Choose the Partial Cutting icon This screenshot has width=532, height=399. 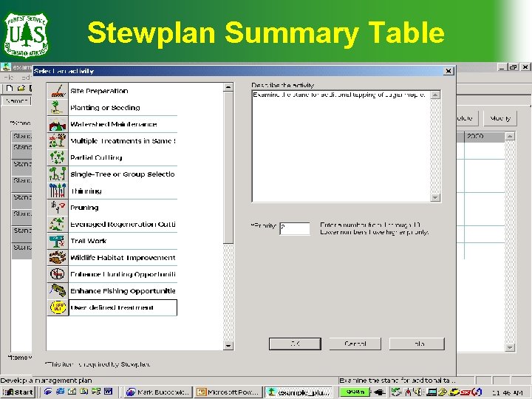point(58,157)
